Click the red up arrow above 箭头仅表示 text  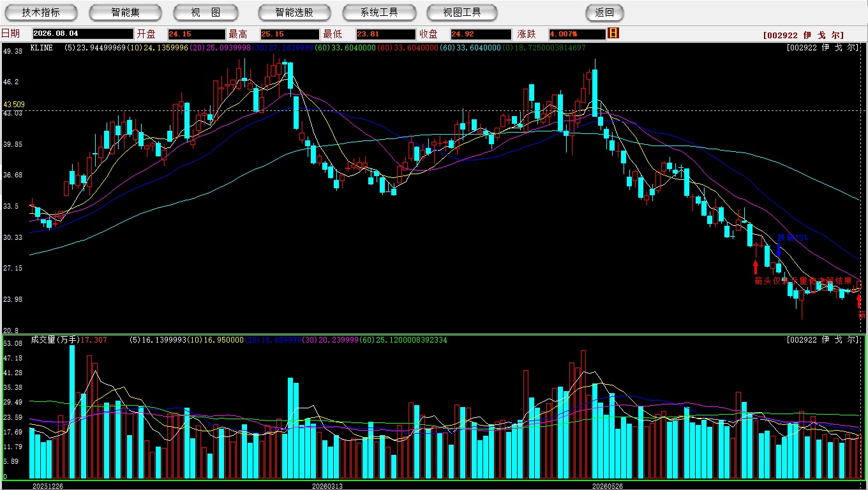756,267
